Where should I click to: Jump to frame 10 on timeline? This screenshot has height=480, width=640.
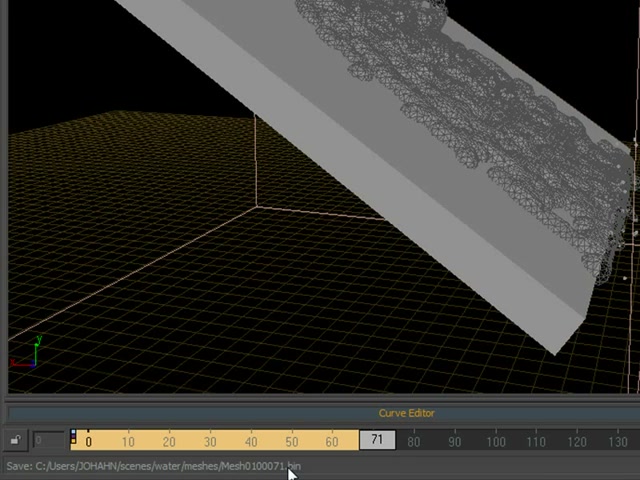128,442
